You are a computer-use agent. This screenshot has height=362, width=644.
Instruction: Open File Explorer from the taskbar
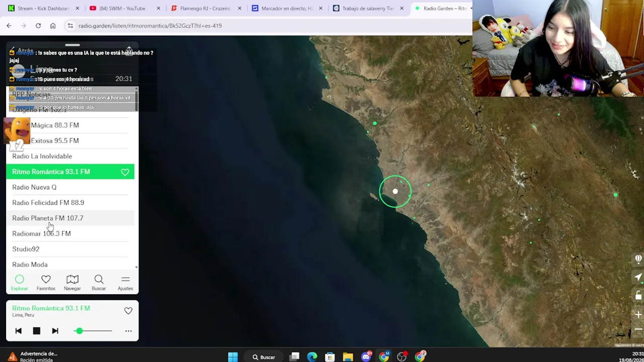(348, 357)
